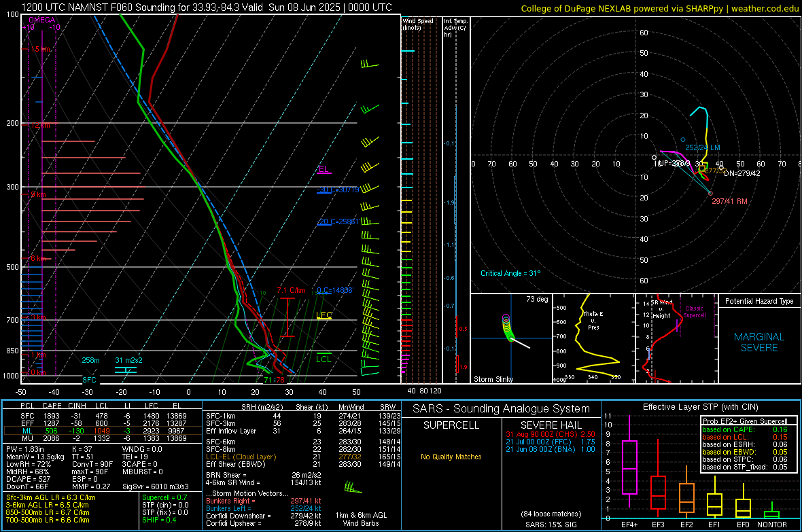Click the magenta EL level label
The width and height of the screenshot is (802, 532).
pos(324,169)
